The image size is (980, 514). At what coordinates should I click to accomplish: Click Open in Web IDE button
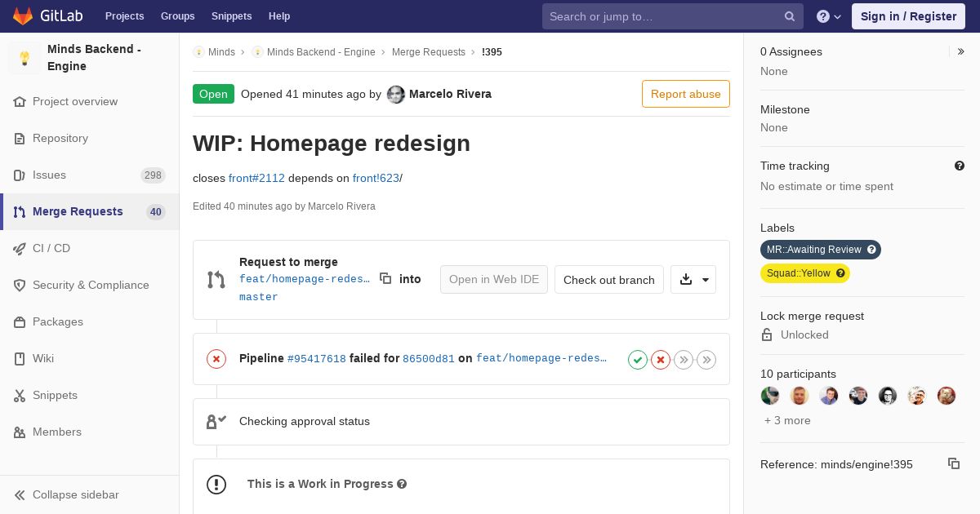(494, 279)
